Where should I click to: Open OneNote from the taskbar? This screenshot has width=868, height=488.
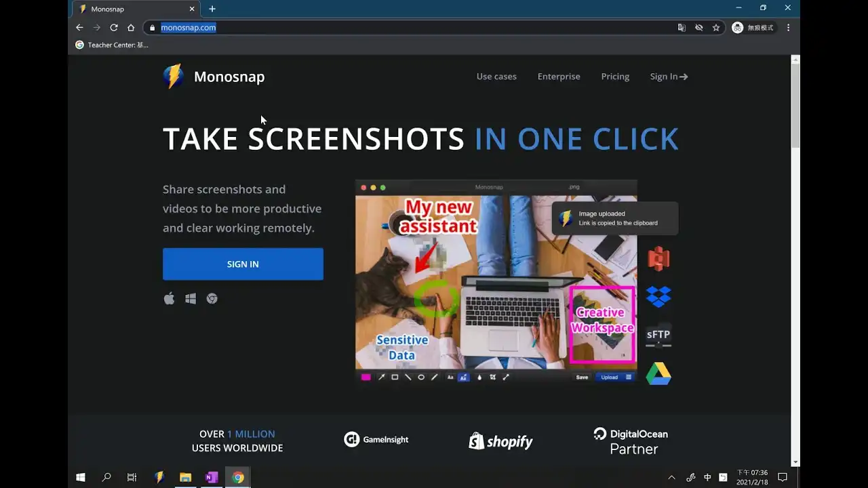pyautogui.click(x=212, y=477)
